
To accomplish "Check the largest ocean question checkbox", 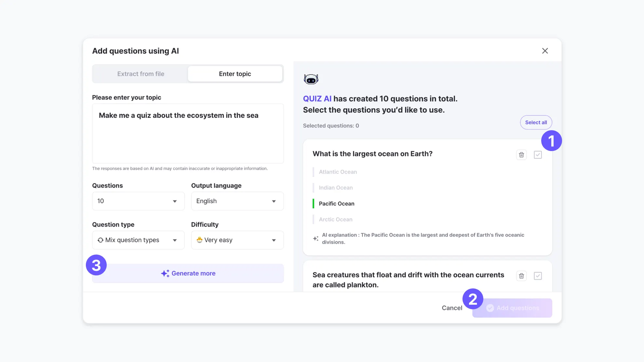I will pyautogui.click(x=538, y=155).
